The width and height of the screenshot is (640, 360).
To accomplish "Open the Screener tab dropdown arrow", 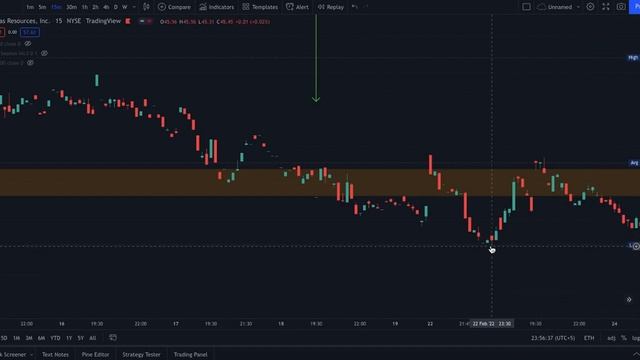I will (x=31, y=355).
